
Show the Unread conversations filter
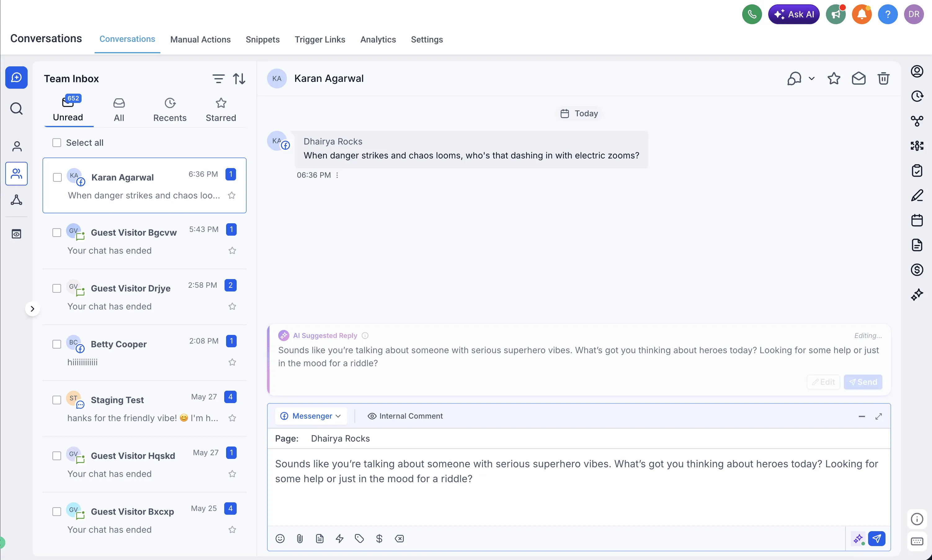point(68,109)
